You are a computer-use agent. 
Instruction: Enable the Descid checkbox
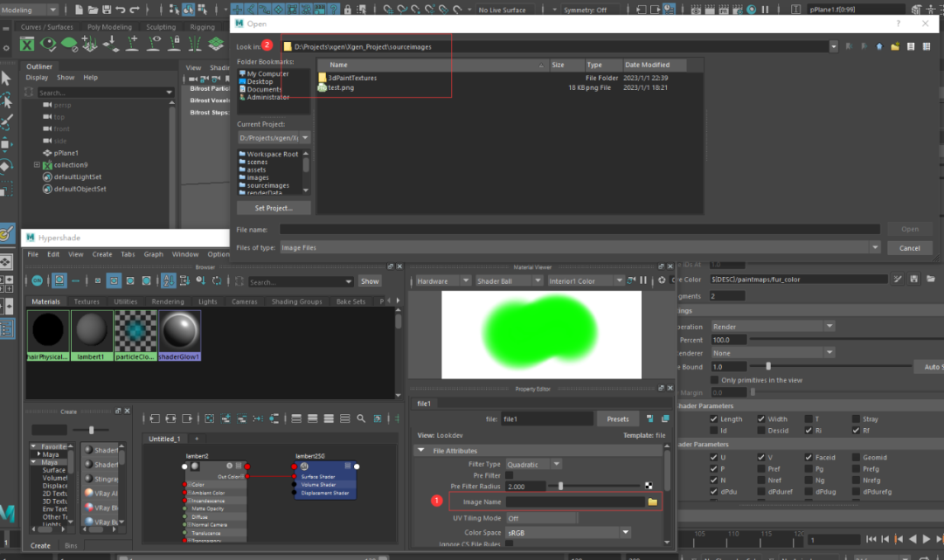click(x=761, y=431)
